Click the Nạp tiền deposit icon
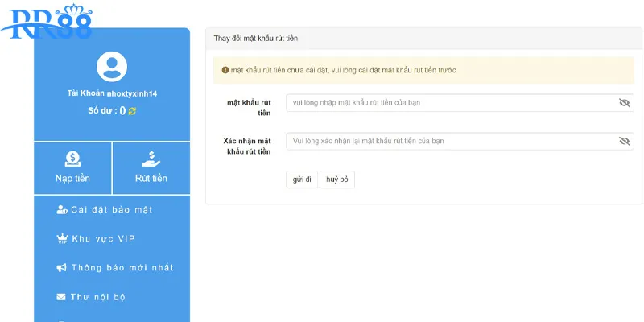The height and width of the screenshot is (322, 644). tap(72, 159)
